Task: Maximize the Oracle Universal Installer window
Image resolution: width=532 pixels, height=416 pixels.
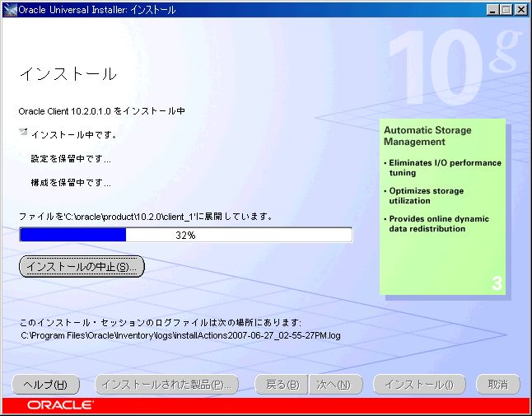Action: [x=506, y=10]
